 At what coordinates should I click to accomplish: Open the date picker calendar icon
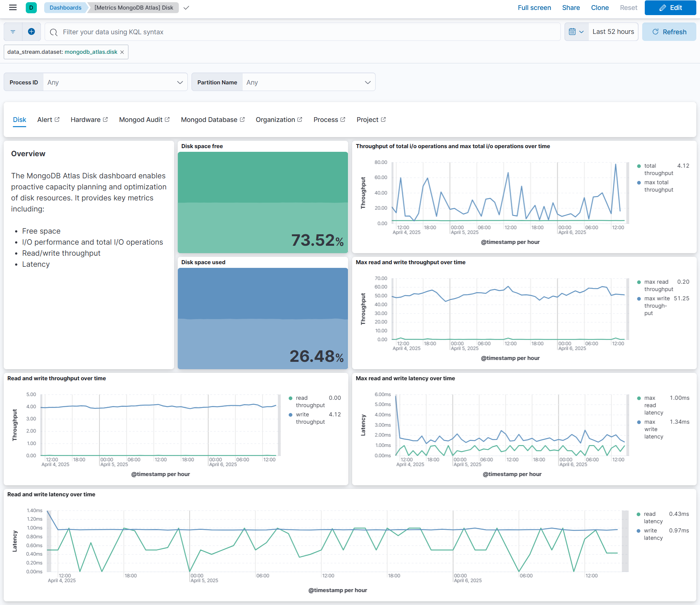[x=573, y=31]
